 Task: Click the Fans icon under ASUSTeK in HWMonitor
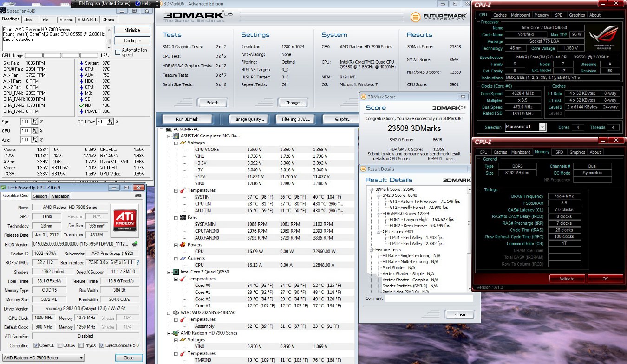click(183, 217)
